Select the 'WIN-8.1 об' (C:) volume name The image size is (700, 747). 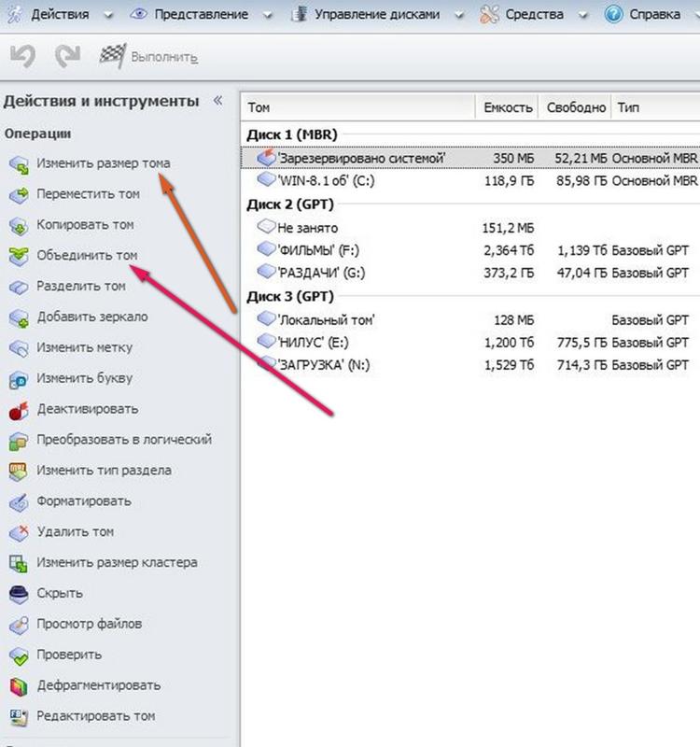326,181
